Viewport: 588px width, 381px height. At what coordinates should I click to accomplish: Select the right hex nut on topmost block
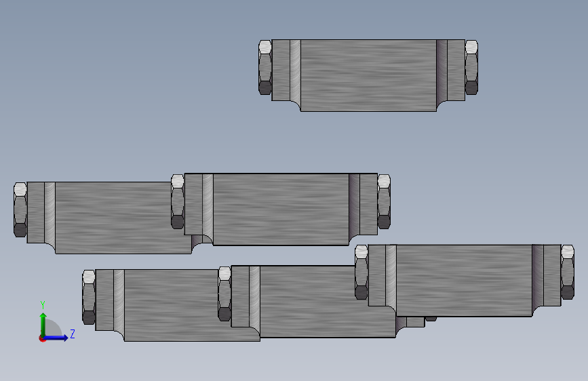471,68
